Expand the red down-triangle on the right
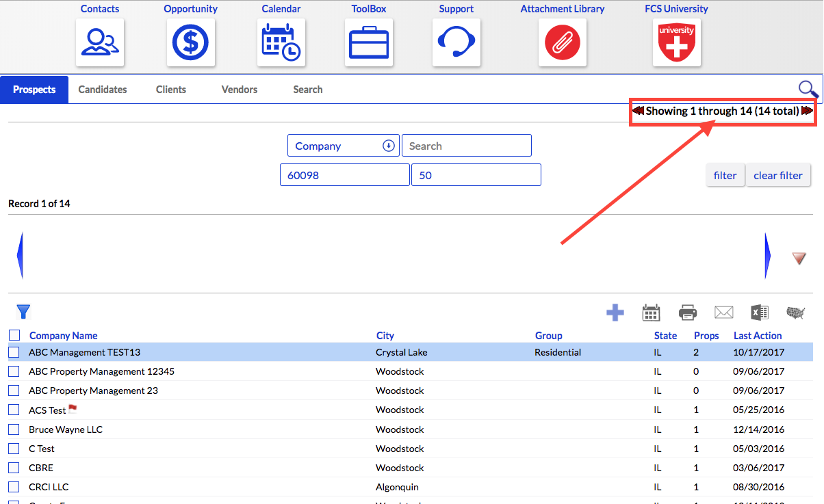824x504 pixels. (799, 258)
